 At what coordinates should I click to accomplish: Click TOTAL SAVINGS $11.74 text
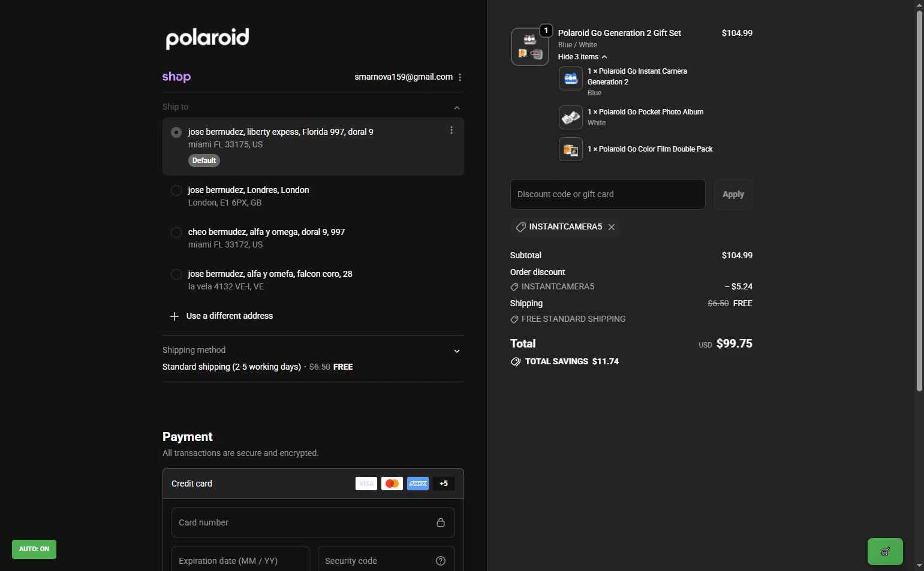coord(572,361)
